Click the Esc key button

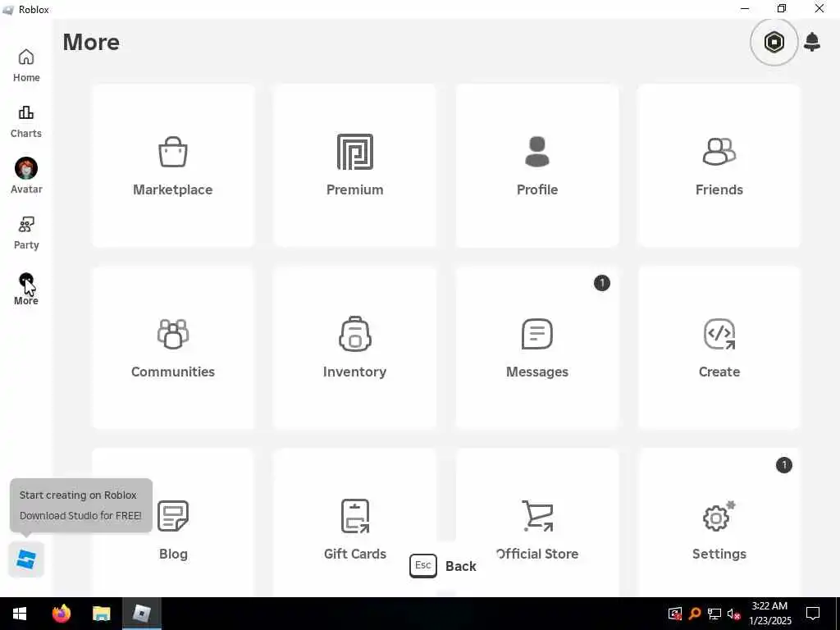pyautogui.click(x=422, y=566)
